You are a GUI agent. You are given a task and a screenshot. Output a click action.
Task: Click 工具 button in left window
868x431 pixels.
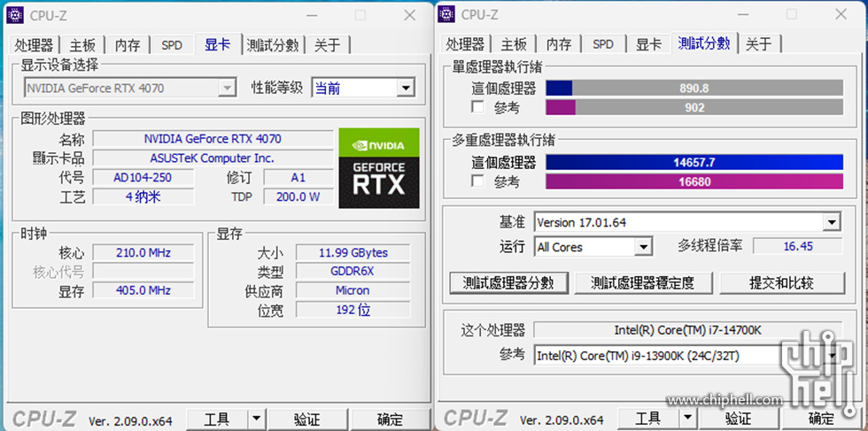click(x=217, y=419)
